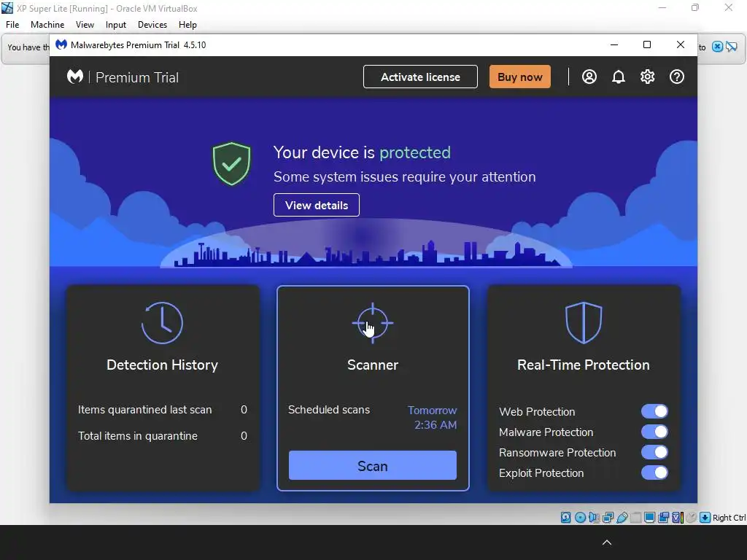Click the Scheduled scans label
This screenshot has width=747, height=560.
(329, 410)
